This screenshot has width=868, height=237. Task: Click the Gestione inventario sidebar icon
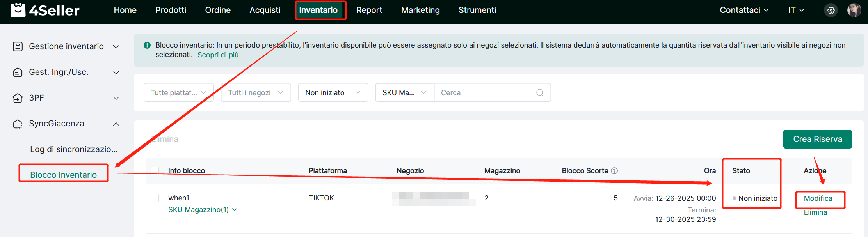[18, 46]
